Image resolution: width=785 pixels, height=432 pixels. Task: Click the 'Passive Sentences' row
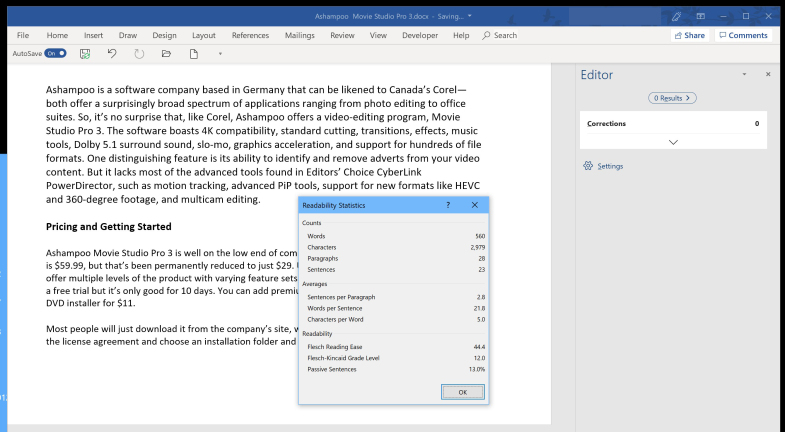[394, 369]
